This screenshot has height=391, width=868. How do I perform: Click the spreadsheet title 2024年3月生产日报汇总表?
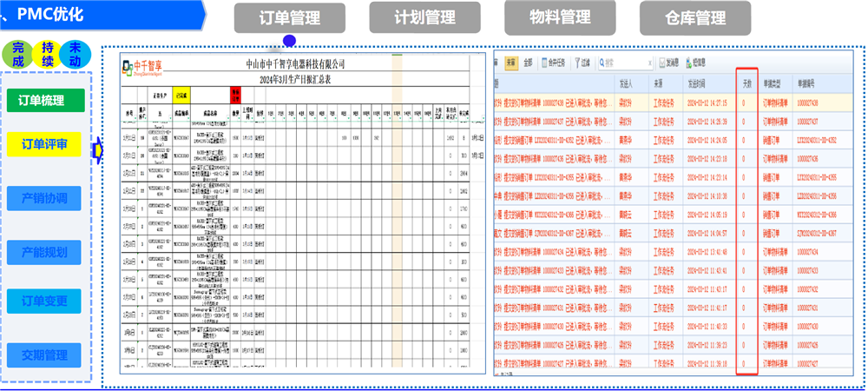(x=295, y=79)
